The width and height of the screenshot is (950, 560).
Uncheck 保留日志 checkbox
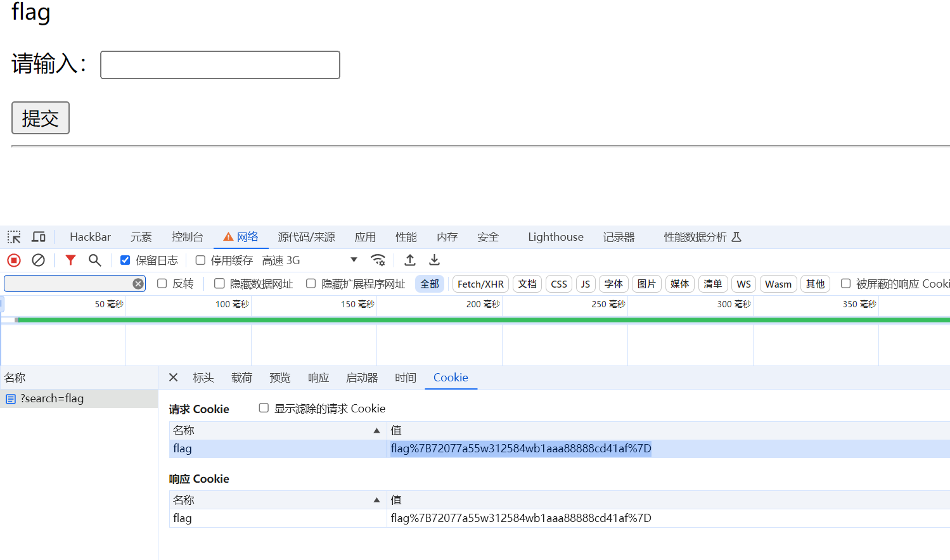tap(125, 260)
